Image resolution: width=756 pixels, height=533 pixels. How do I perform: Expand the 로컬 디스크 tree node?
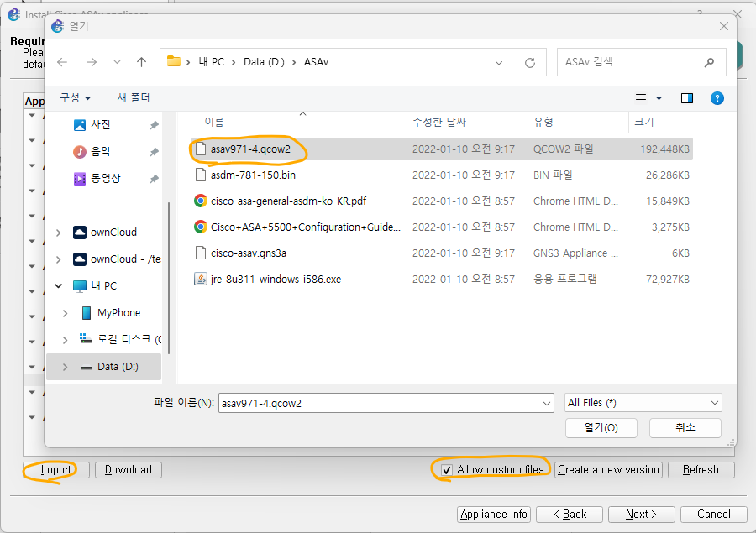point(65,340)
